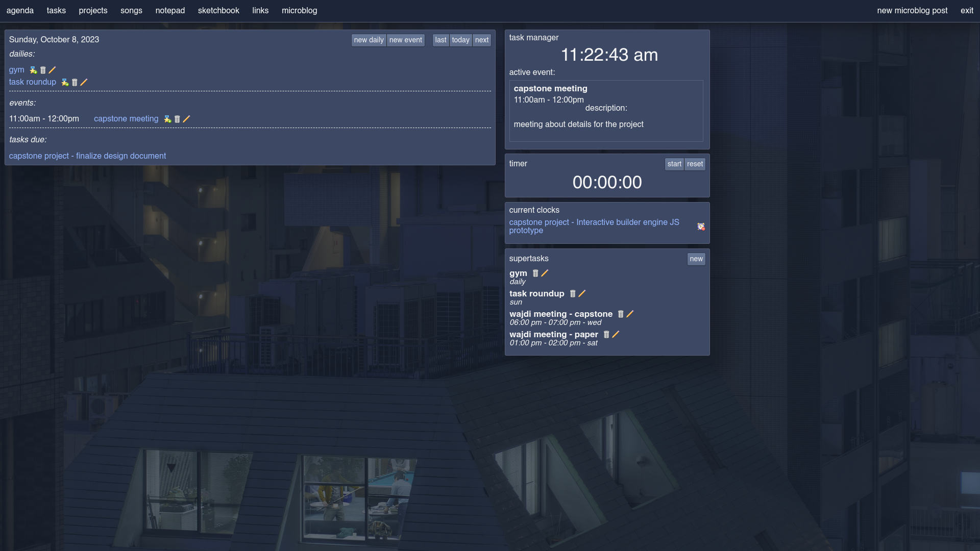Image resolution: width=980 pixels, height=551 pixels.
Task: Open the notepad section
Action: [x=170, y=11]
